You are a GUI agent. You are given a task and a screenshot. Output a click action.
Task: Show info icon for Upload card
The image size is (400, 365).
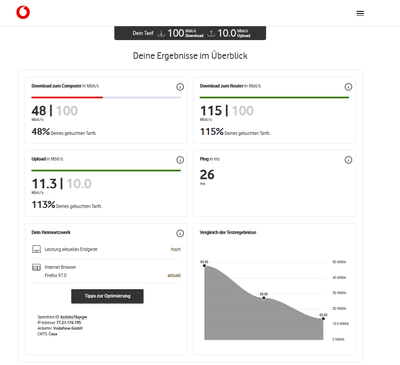(180, 160)
